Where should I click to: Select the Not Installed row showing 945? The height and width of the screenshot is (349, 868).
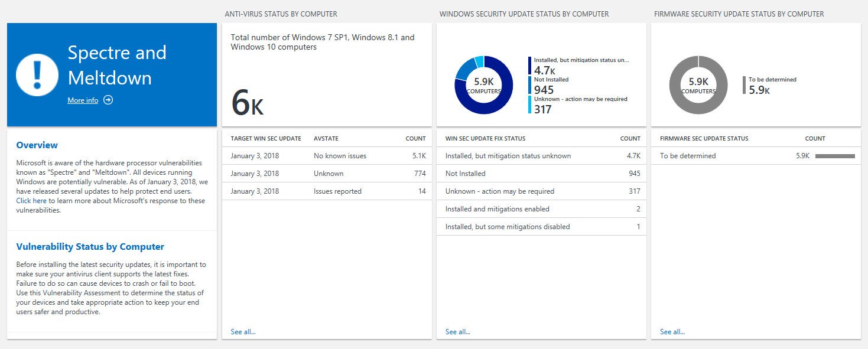click(x=542, y=173)
